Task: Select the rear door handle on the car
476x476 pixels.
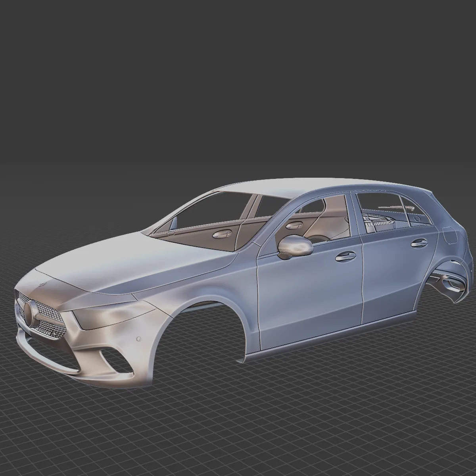Action: (x=420, y=243)
